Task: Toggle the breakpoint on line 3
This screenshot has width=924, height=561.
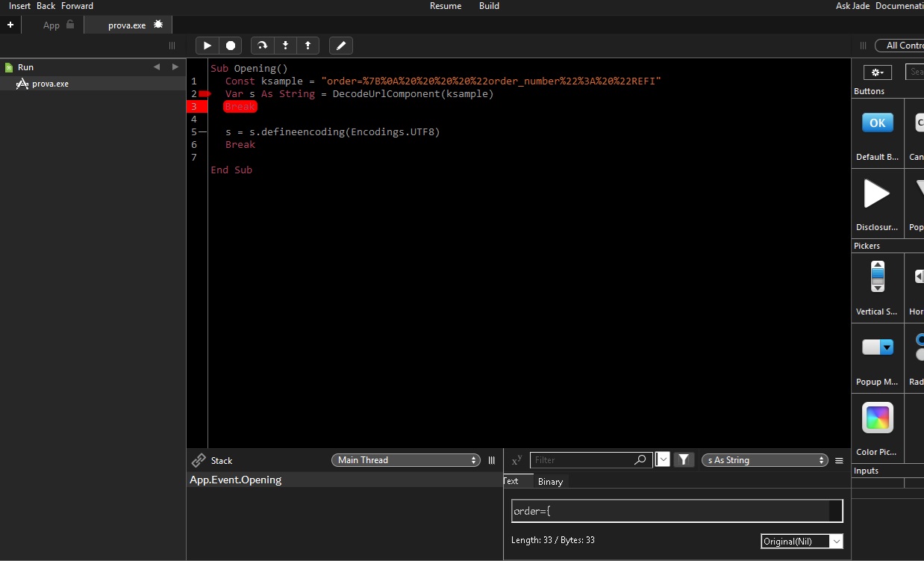Action: [x=196, y=107]
